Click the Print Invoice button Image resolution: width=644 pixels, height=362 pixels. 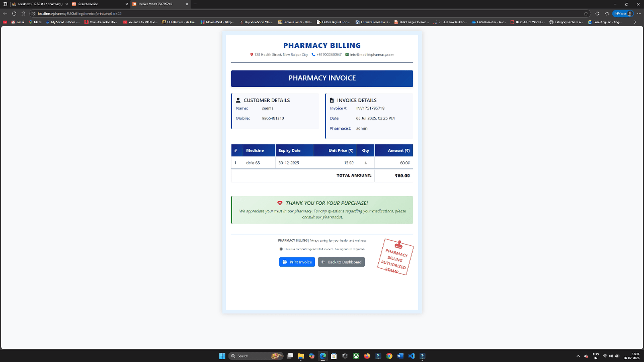297,262
